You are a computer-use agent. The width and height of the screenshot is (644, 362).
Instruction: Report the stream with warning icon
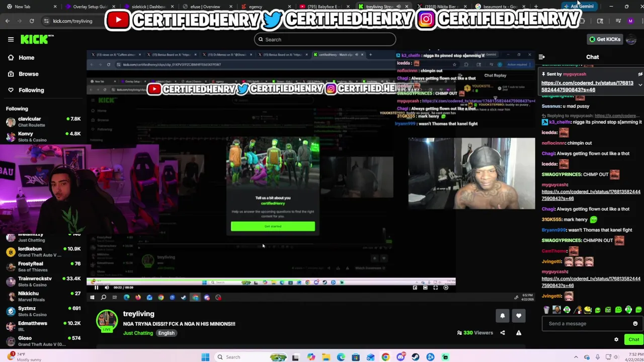(x=519, y=333)
